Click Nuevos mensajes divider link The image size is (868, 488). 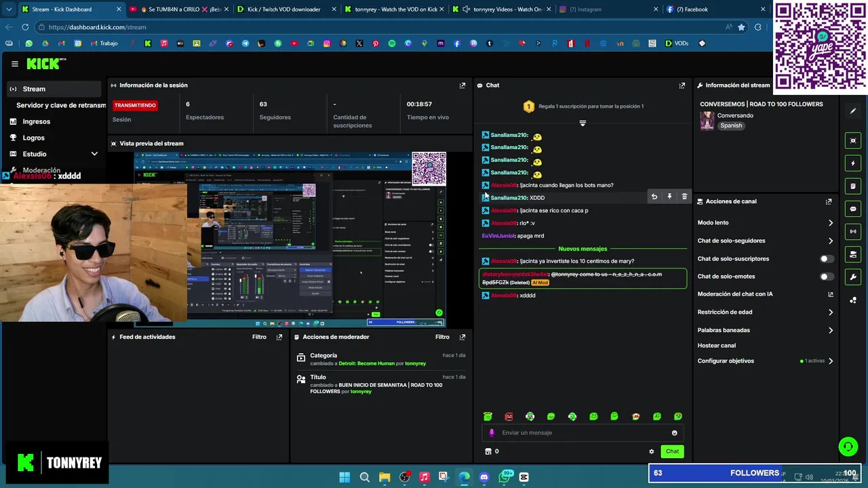tap(583, 249)
